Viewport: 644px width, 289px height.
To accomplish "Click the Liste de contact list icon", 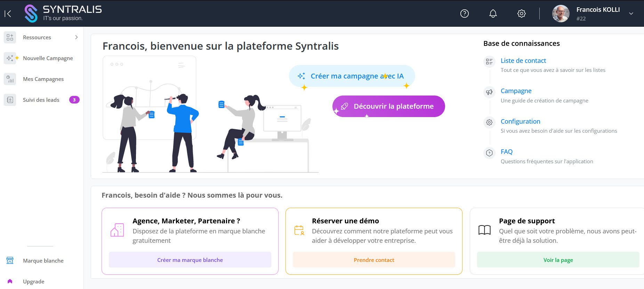I will coord(489,61).
